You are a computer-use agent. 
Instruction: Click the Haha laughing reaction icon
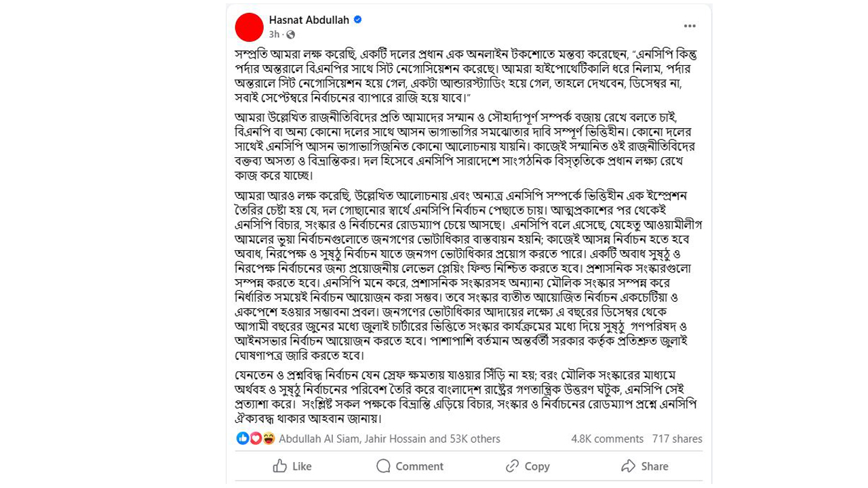(x=269, y=439)
